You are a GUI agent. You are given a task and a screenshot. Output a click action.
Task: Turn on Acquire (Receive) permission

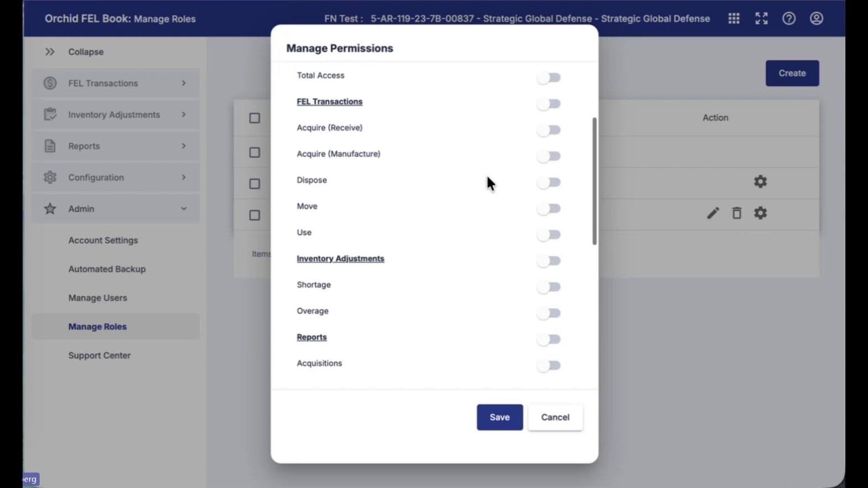point(549,129)
